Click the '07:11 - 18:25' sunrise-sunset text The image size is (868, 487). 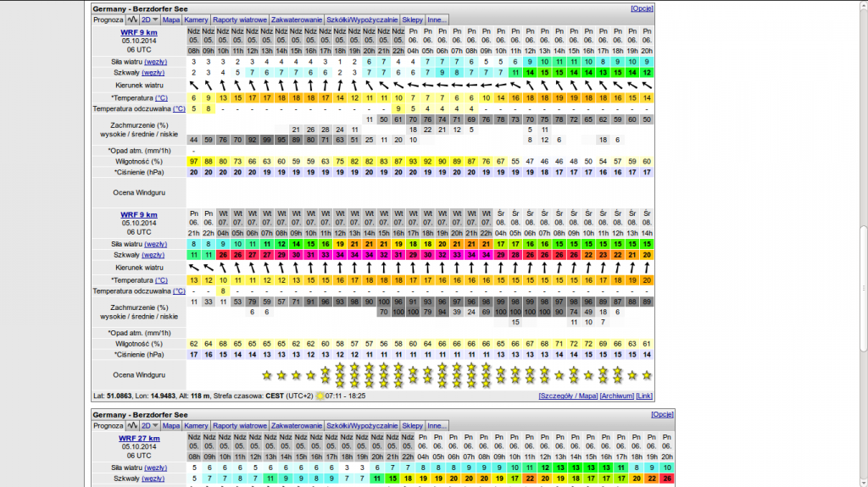(x=346, y=396)
